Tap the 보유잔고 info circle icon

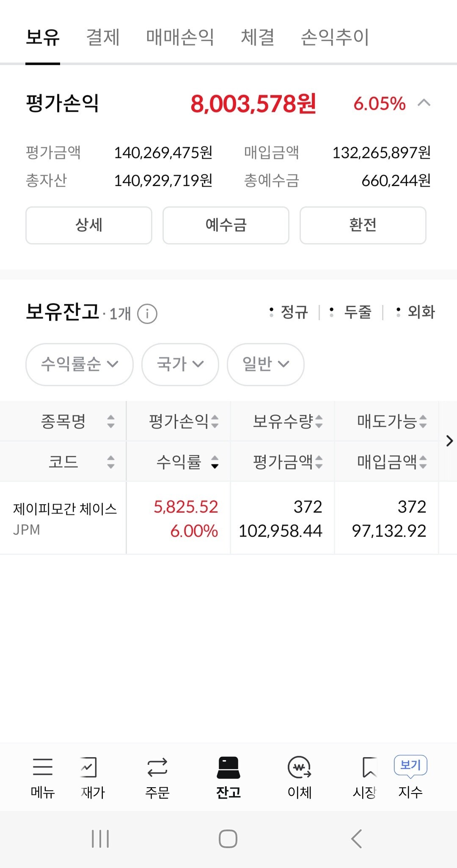coord(147,314)
